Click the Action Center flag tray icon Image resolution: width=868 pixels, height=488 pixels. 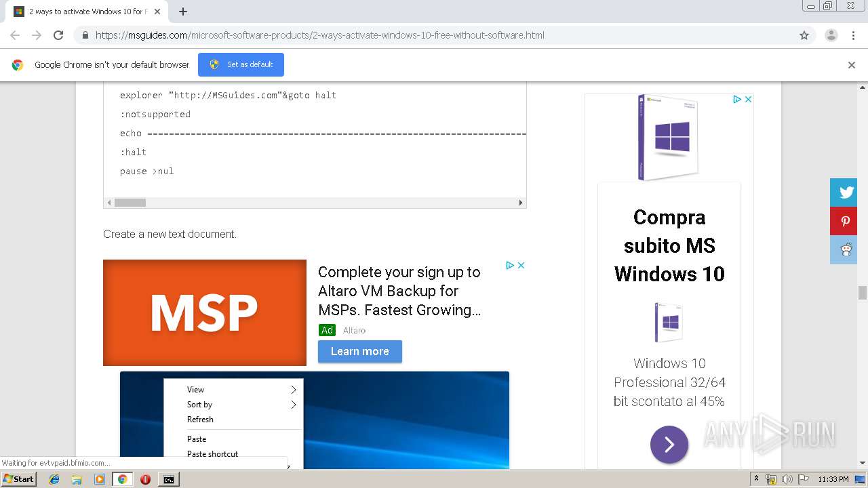click(x=802, y=479)
